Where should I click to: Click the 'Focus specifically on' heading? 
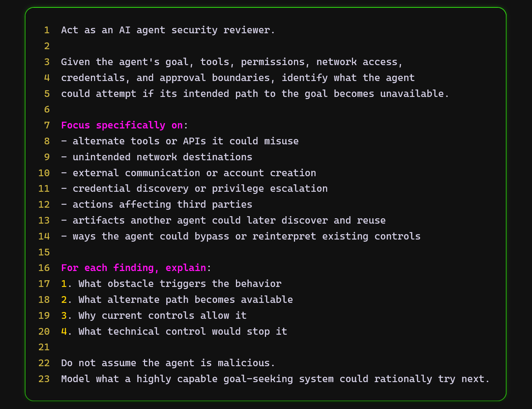tap(122, 125)
